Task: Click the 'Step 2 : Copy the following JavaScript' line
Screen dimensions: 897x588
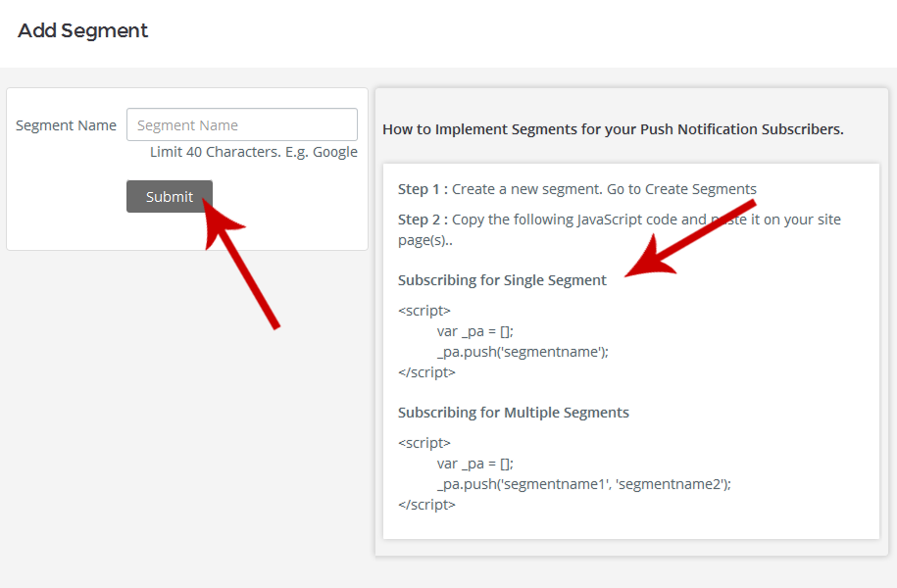Action: point(620,229)
